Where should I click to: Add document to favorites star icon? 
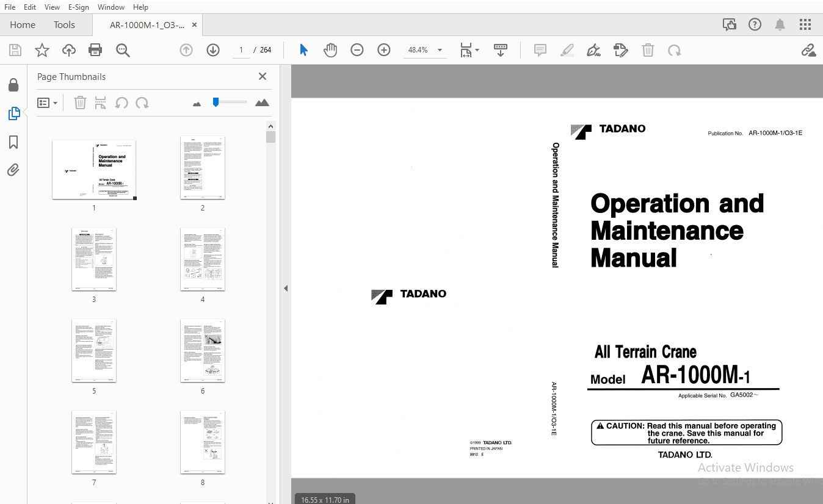(x=42, y=50)
